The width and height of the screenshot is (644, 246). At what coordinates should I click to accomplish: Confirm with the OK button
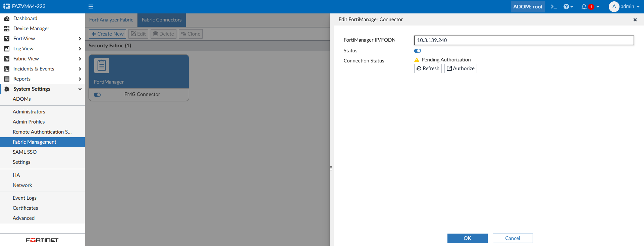coord(468,238)
